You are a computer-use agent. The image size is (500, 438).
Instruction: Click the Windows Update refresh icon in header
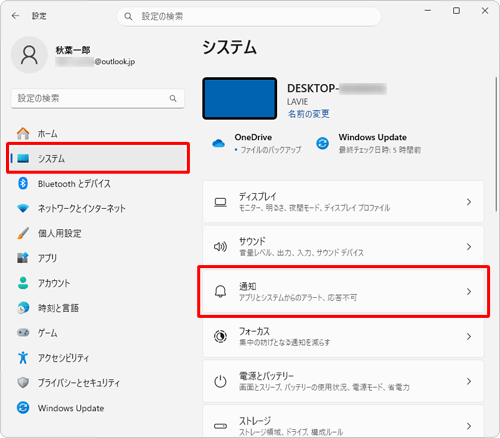pyautogui.click(x=322, y=143)
